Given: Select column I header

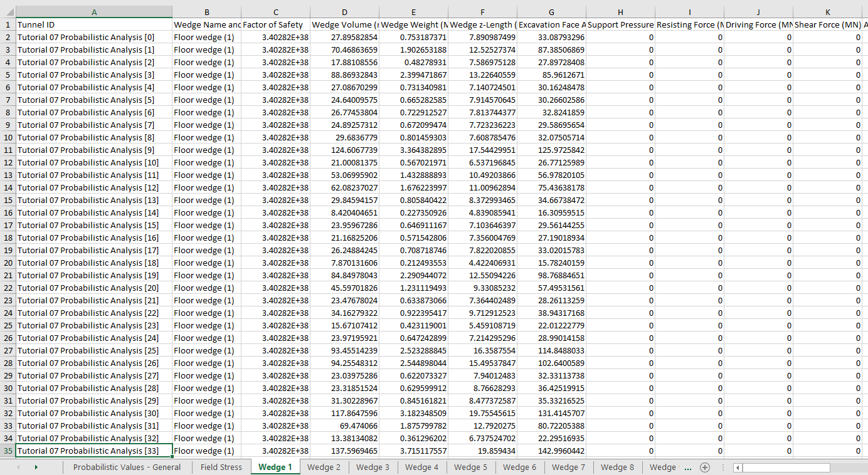Looking at the screenshot, I should 690,12.
